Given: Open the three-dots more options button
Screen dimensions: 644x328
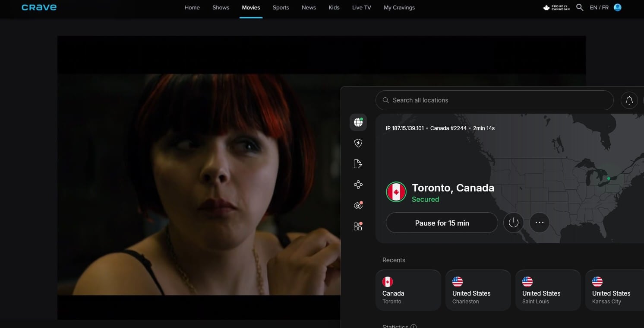Looking at the screenshot, I should [x=539, y=223].
